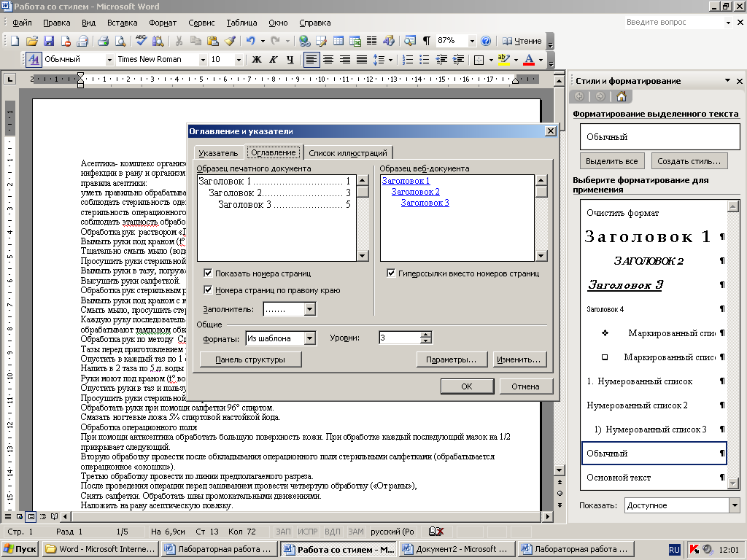Open the Заполнитель dropdown
Screen dimensions: 747x560
click(x=309, y=309)
